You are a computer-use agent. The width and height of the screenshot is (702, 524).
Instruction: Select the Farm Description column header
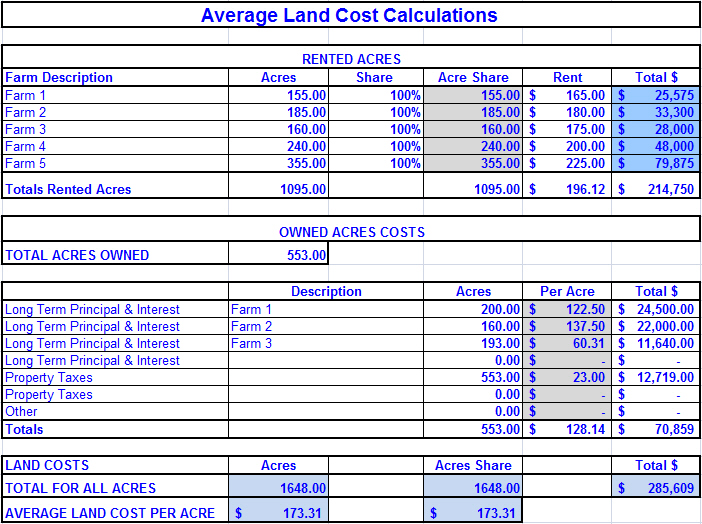coord(59,77)
